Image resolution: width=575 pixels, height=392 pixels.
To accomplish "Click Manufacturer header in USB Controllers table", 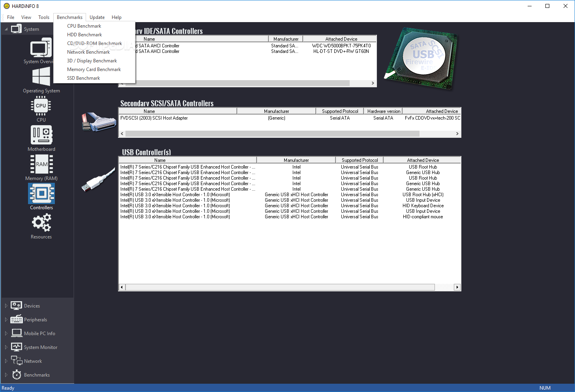I will (x=296, y=160).
